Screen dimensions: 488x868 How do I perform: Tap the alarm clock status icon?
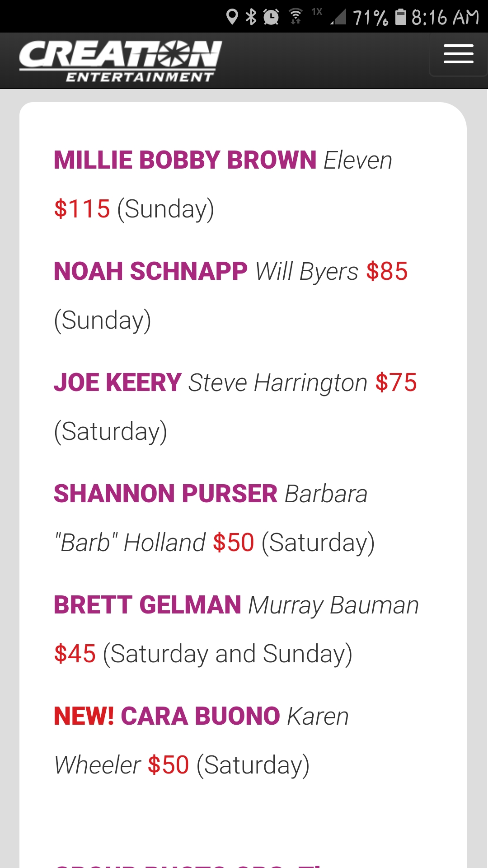[x=271, y=17]
